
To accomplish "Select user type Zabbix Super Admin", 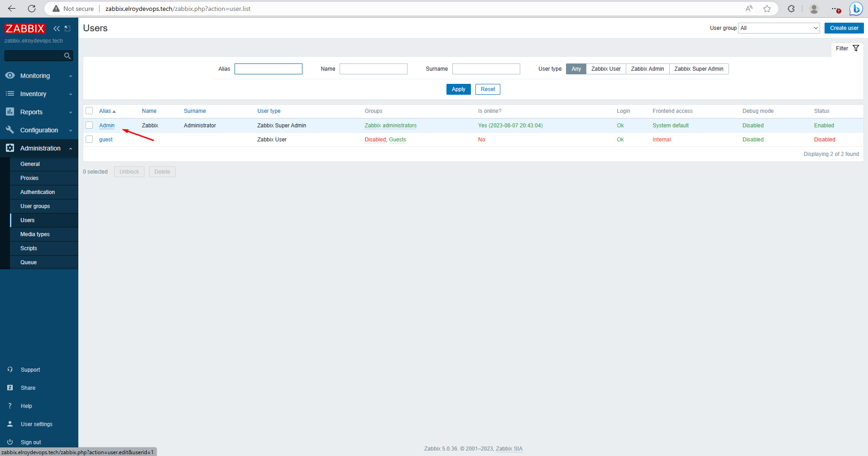I will point(699,69).
